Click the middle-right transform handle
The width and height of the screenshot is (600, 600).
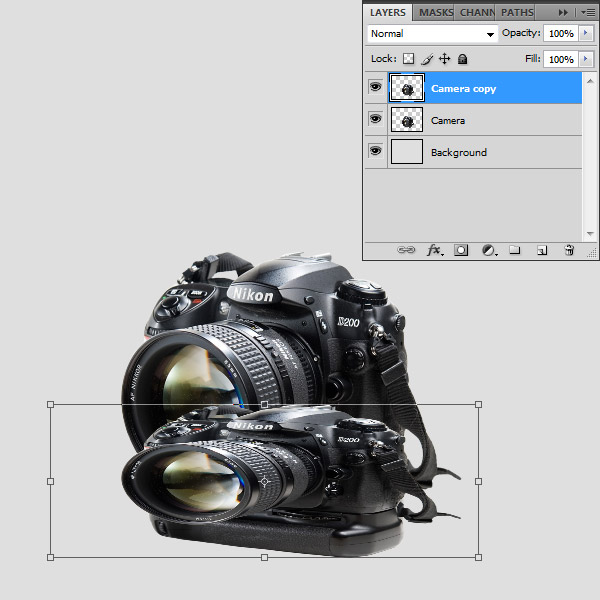click(478, 481)
